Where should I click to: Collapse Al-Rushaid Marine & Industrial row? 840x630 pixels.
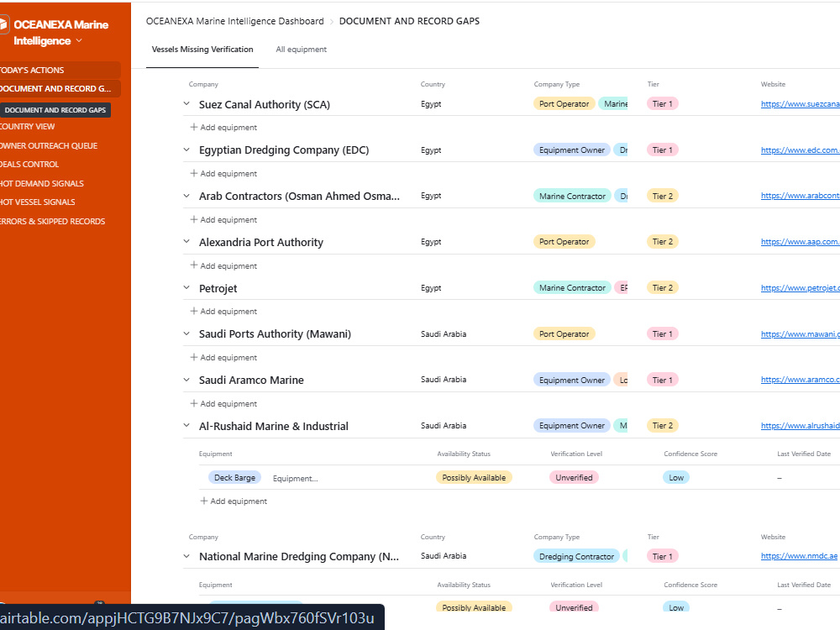pos(186,425)
